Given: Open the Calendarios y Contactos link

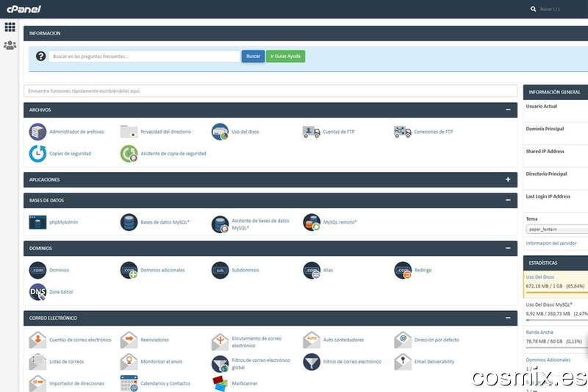Looking at the screenshot, I should pyautogui.click(x=165, y=383).
